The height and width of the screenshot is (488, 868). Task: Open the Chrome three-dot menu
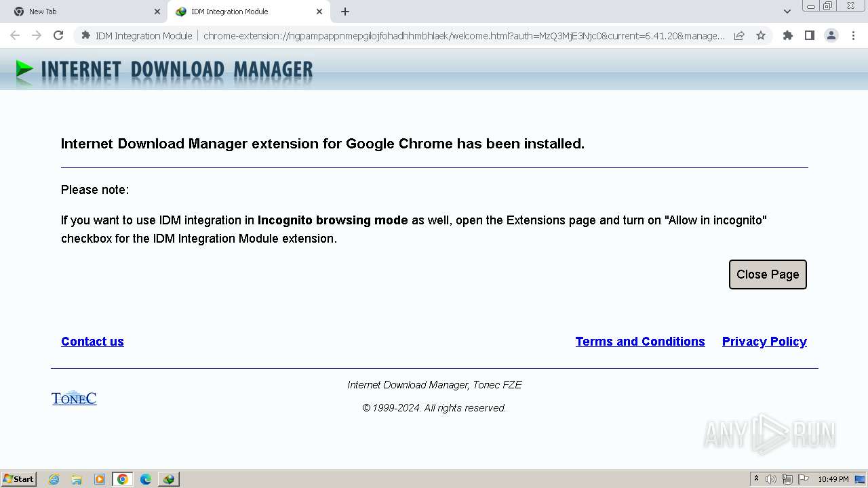(x=853, y=35)
